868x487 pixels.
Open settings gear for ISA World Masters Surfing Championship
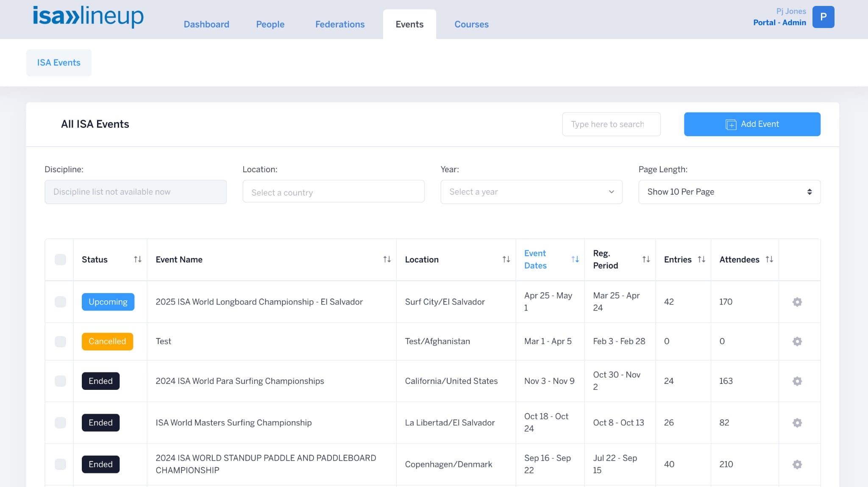(797, 423)
